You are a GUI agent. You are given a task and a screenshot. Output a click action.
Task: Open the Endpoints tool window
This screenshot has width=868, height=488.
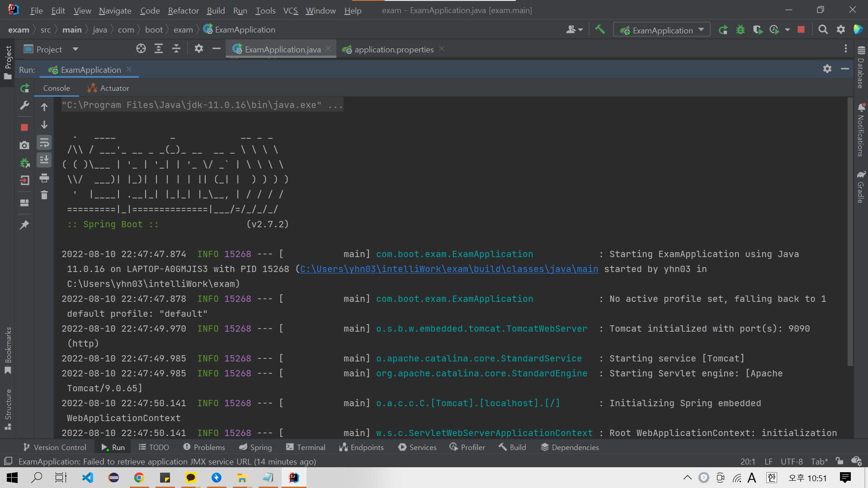click(362, 447)
